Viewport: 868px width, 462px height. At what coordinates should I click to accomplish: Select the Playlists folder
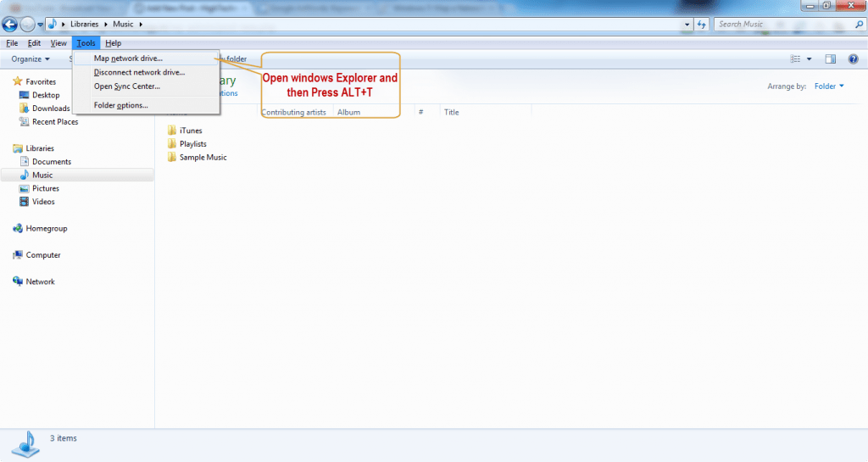[192, 144]
